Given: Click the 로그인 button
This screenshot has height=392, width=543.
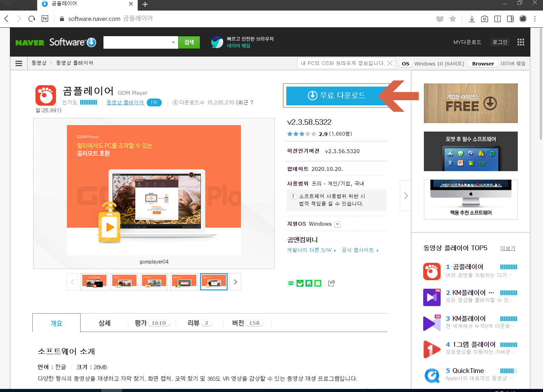Looking at the screenshot, I should pos(500,42).
